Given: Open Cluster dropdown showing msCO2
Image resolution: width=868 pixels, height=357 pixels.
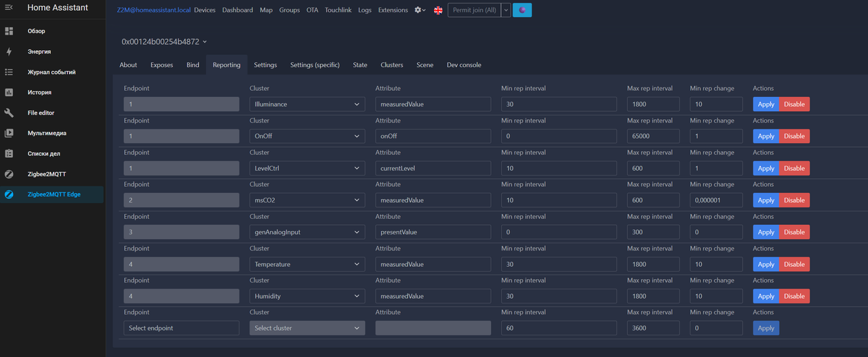Looking at the screenshot, I should click(x=307, y=200).
